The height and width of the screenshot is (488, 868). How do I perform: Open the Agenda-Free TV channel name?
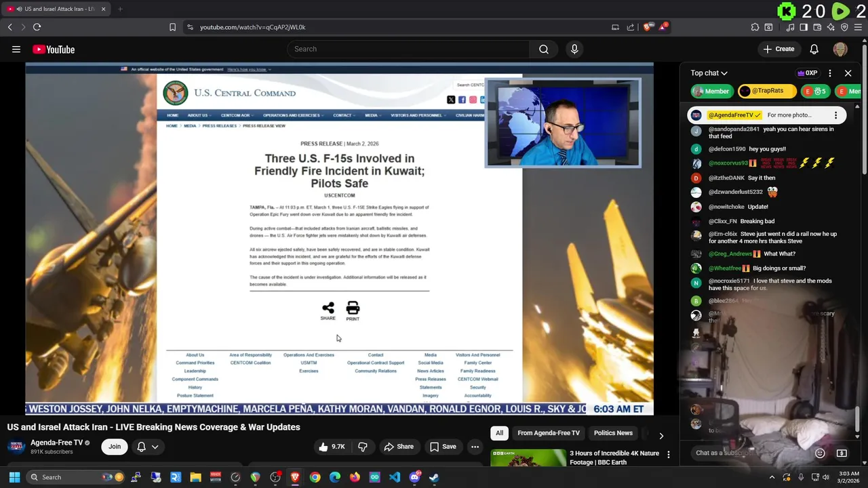point(56,443)
